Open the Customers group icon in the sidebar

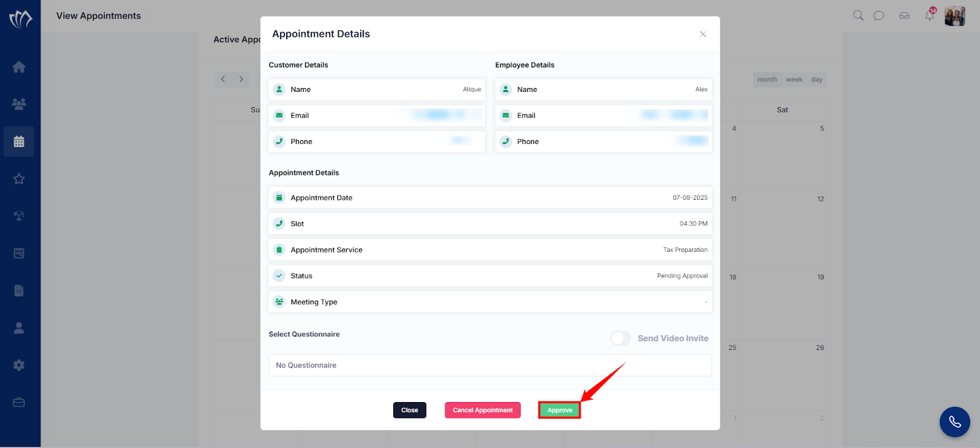tap(19, 104)
